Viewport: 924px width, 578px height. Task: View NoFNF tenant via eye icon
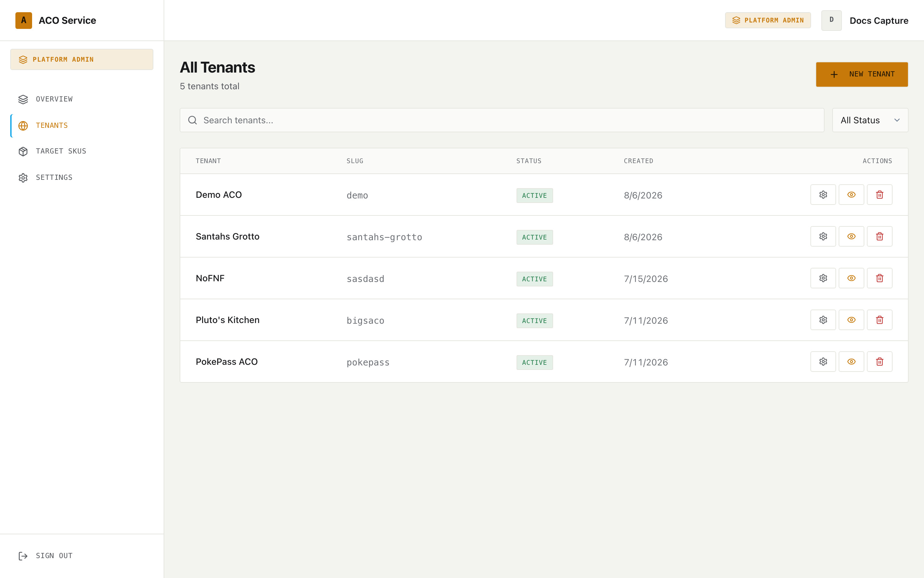851,278
